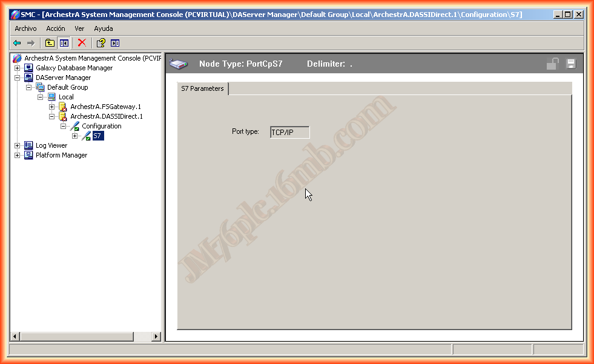594x364 pixels.
Task: Collapse the DAServer Manager node
Action: [x=18, y=78]
